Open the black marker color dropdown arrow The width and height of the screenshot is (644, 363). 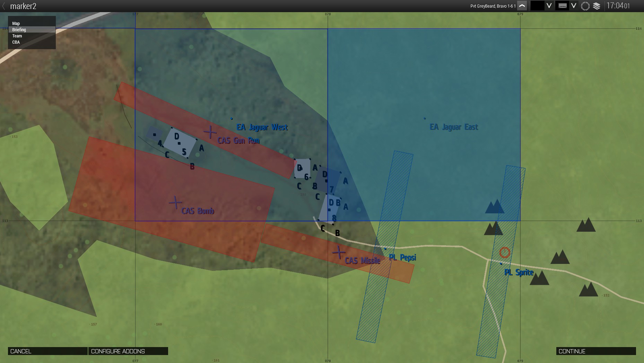click(x=549, y=6)
